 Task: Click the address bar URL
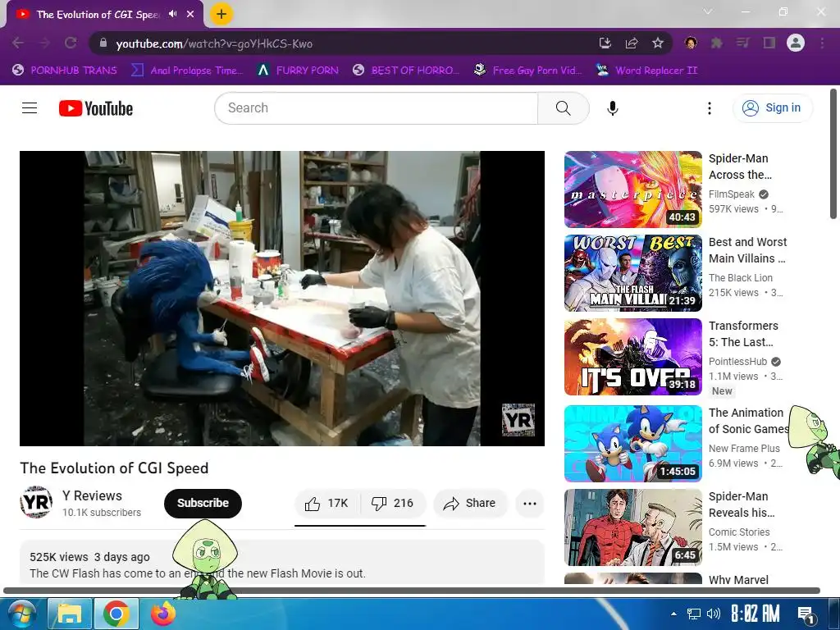point(214,44)
